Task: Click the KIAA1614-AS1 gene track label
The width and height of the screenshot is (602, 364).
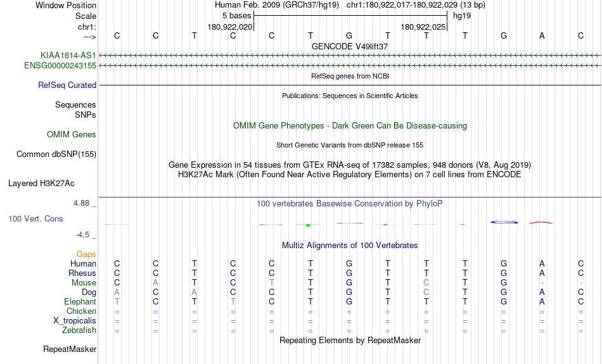Action: click(x=68, y=56)
